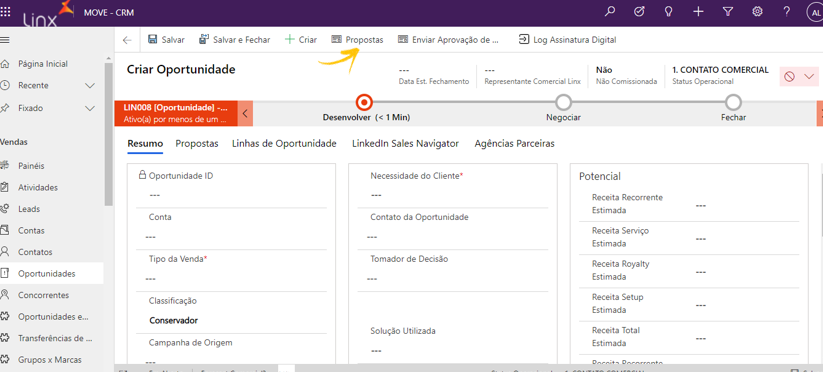Switch to Agências Parceiras tab

[514, 144]
